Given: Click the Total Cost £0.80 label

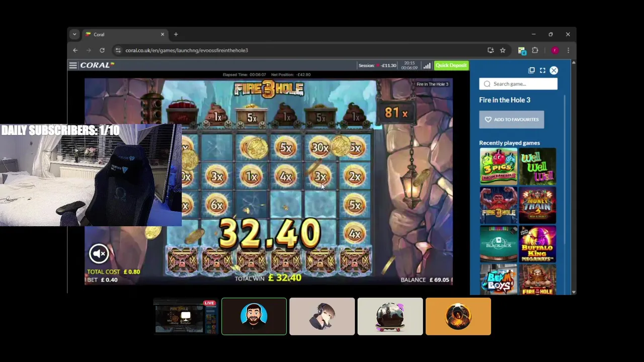Looking at the screenshot, I should point(114,271).
